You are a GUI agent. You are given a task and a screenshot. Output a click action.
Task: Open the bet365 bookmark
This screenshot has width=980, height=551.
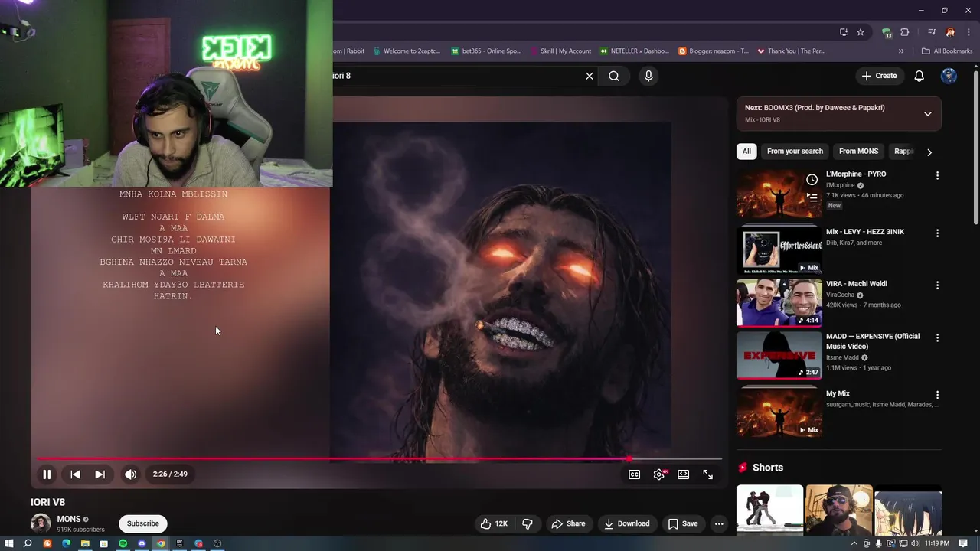pyautogui.click(x=485, y=51)
